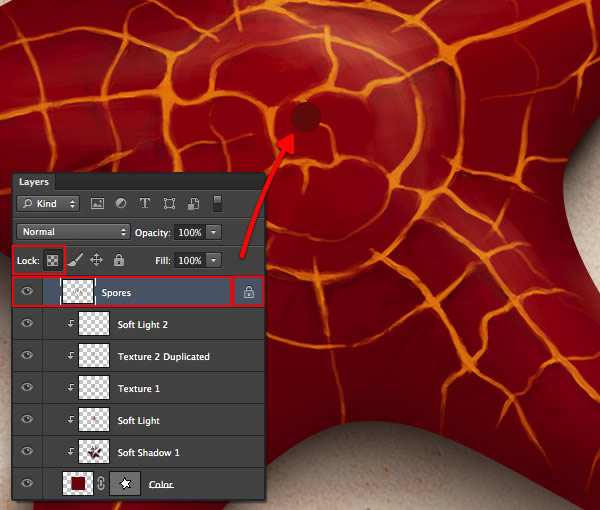
Task: Enable lock transparent pixels button
Action: click(x=52, y=261)
